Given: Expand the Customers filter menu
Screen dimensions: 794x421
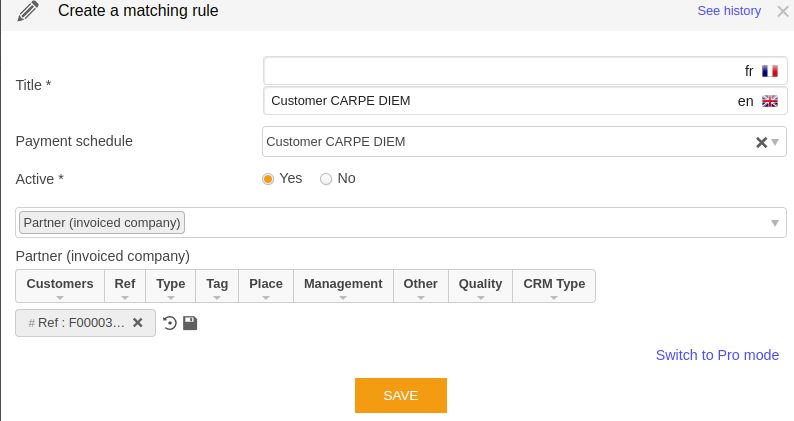Looking at the screenshot, I should click(x=60, y=285).
